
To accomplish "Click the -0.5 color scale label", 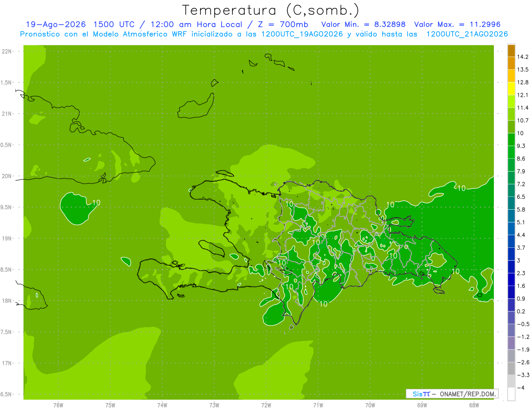I will [x=523, y=324].
